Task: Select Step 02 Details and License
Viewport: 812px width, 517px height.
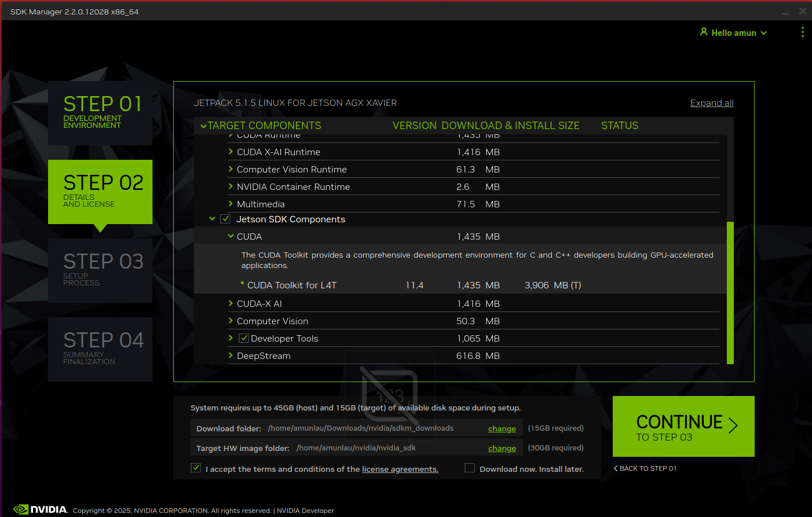Action: (x=100, y=192)
